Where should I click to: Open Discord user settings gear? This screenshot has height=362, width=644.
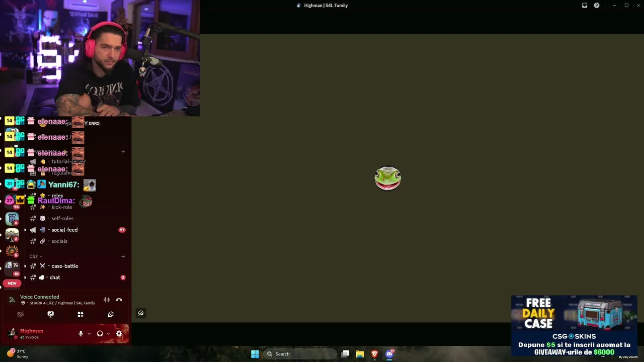[x=119, y=333]
